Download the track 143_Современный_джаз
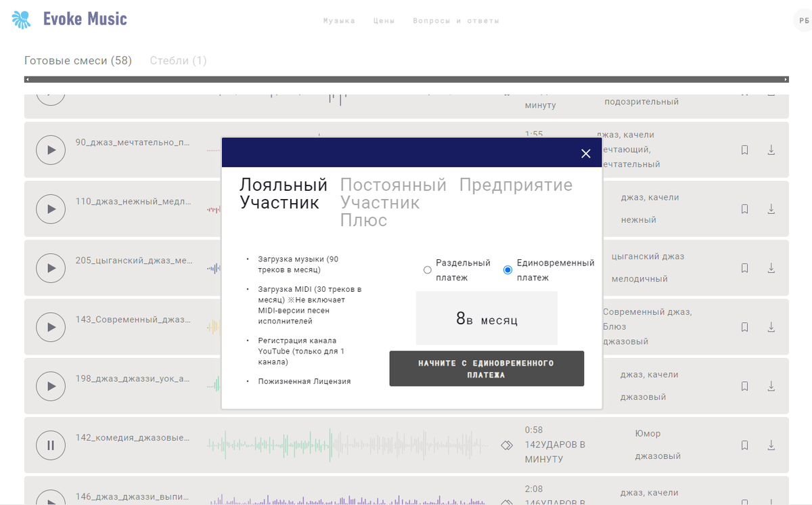The image size is (812, 505). click(x=771, y=327)
